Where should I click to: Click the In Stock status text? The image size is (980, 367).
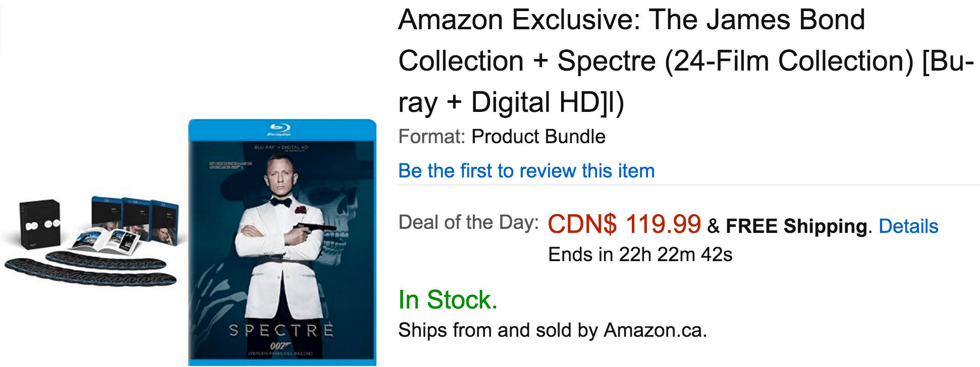click(x=448, y=300)
